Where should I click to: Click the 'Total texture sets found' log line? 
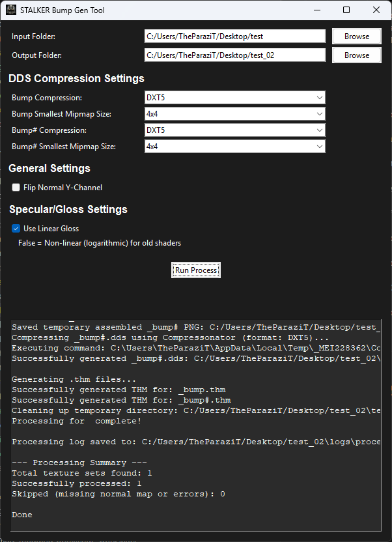pos(81,473)
